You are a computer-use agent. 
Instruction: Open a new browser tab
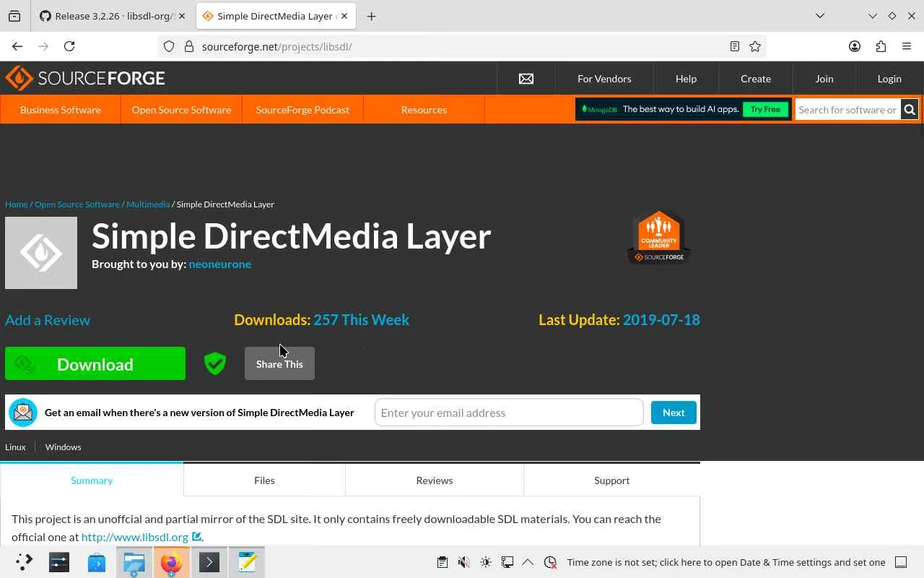pyautogui.click(x=371, y=16)
